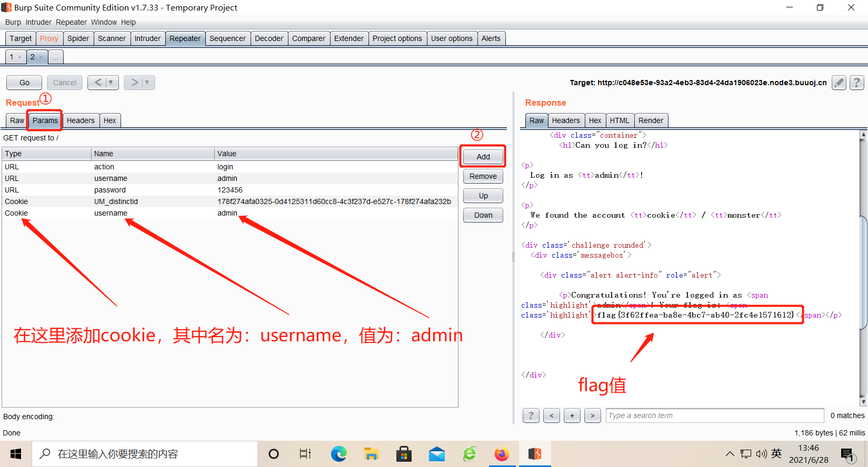
Task: Move parameter Up button
Action: 483,196
